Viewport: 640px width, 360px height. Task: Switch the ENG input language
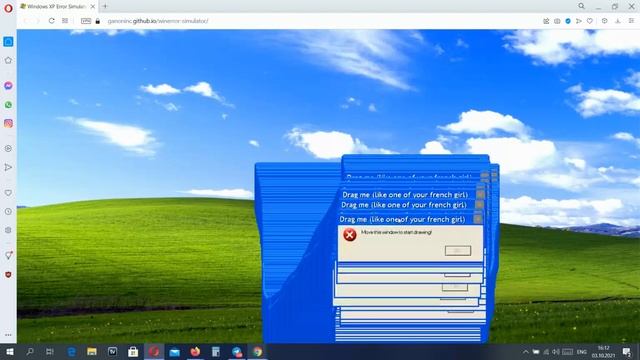(x=582, y=352)
